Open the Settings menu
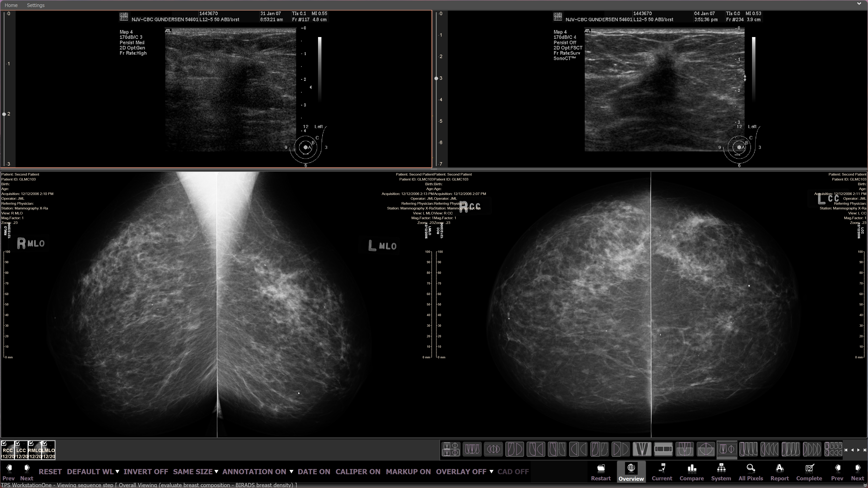 (x=35, y=5)
